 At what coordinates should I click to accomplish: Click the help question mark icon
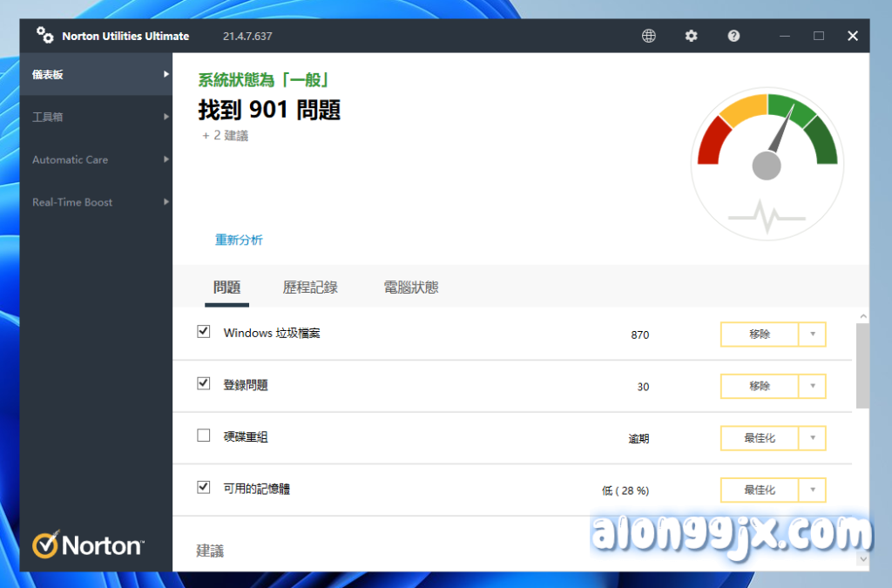click(x=734, y=36)
